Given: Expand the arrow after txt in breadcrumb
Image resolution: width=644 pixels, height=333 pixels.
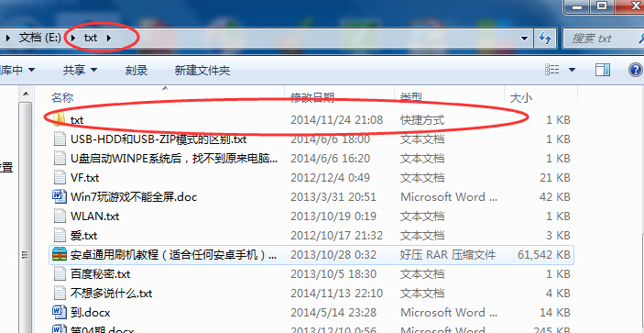Looking at the screenshot, I should tap(109, 38).
